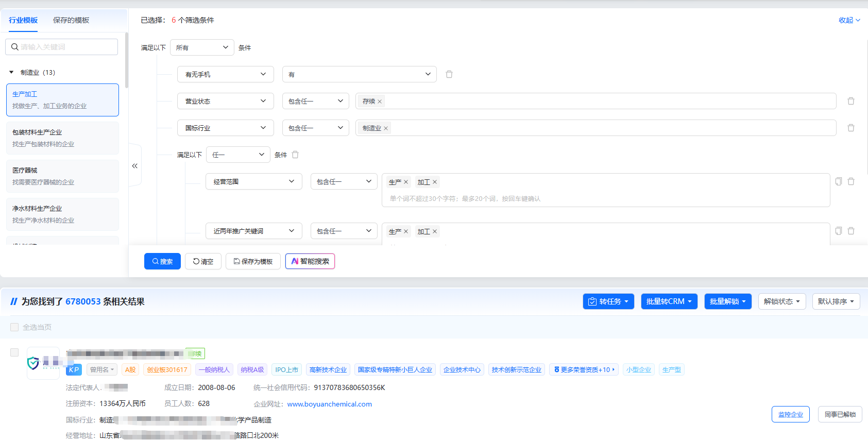The height and width of the screenshot is (440, 868).
Task: Click the 清空 button
Action: pos(203,261)
